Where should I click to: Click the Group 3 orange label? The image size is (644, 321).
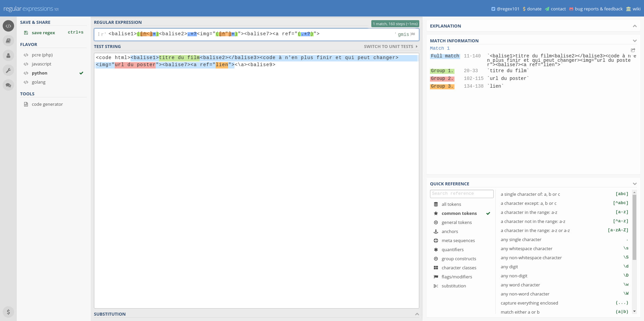(442, 86)
